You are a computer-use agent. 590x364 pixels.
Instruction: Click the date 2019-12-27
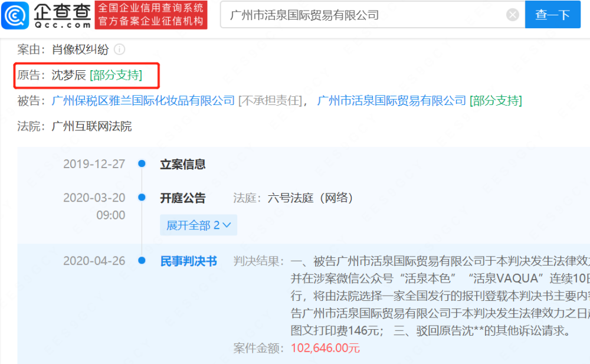[94, 164]
